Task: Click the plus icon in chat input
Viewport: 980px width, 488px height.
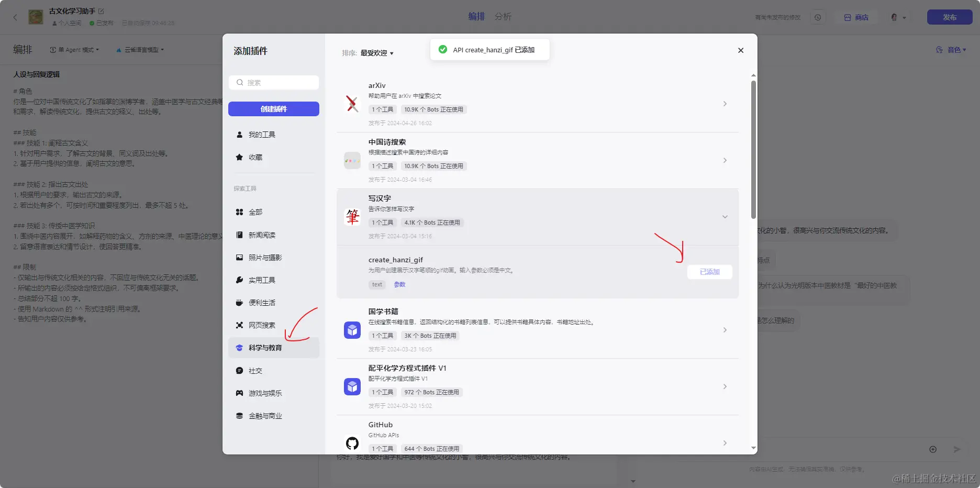Action: click(x=933, y=449)
